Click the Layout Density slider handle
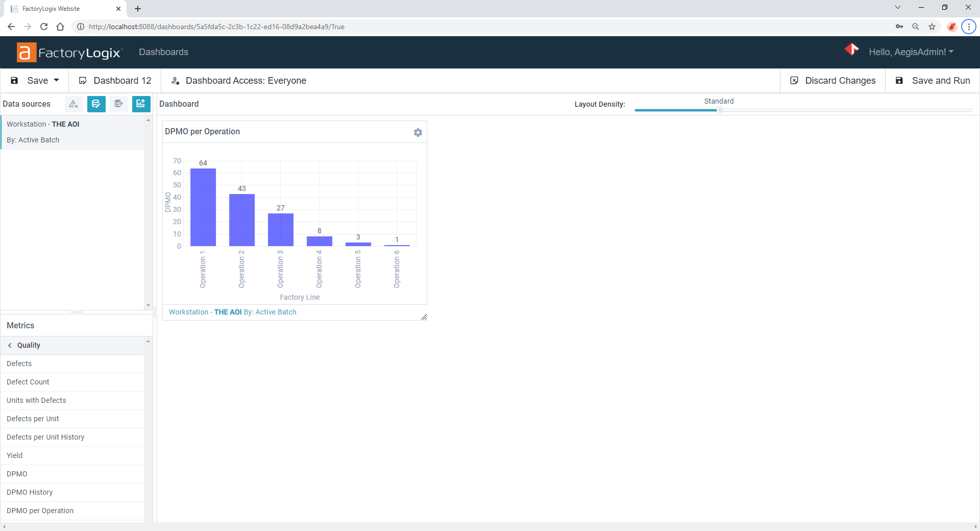The width and height of the screenshot is (980, 531). (720, 110)
